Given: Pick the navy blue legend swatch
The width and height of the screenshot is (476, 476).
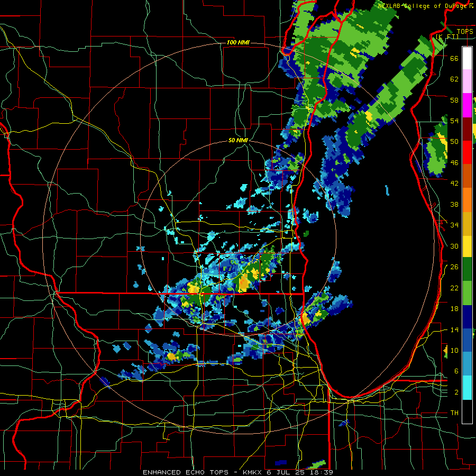Looking at the screenshot, I should (467, 317).
